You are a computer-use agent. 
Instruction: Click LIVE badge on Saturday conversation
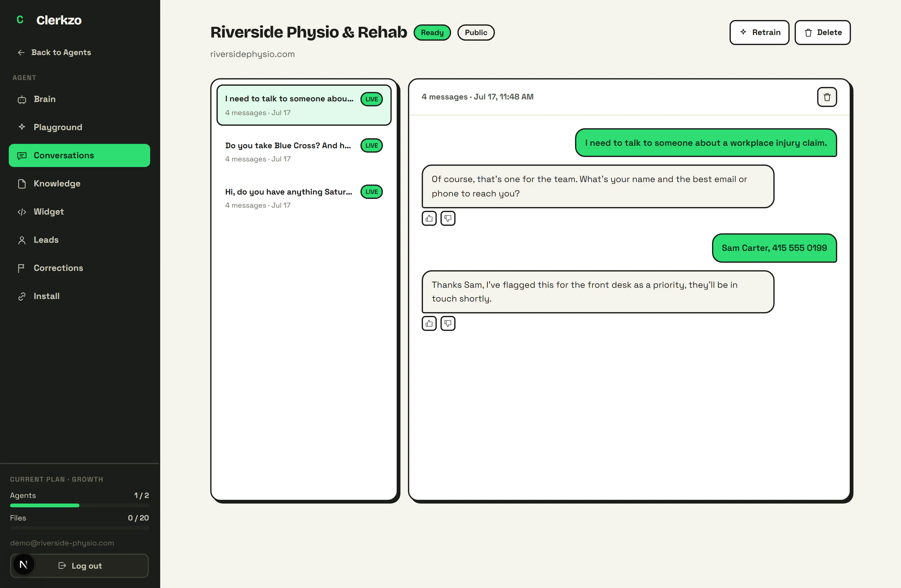click(x=371, y=192)
